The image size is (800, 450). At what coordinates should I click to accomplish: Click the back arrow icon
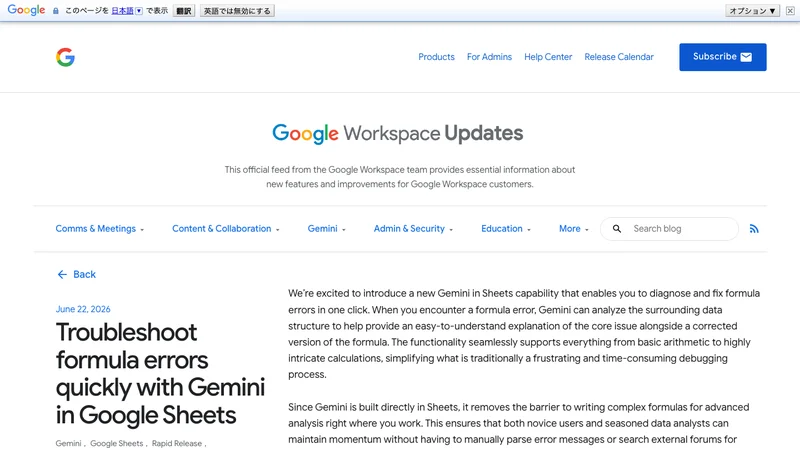[62, 274]
